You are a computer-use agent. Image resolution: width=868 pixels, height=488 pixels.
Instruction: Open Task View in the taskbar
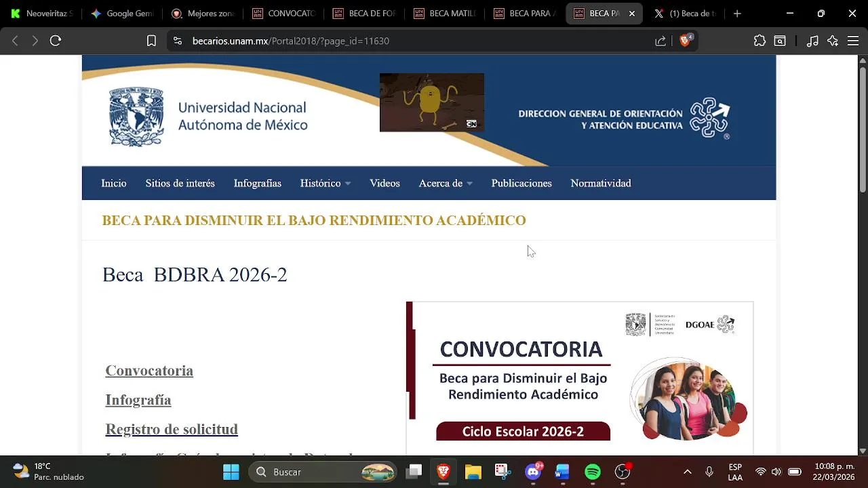(414, 472)
